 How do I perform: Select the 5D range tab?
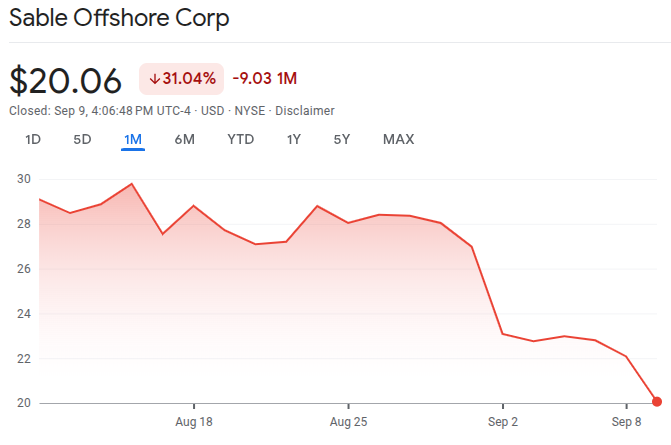pyautogui.click(x=82, y=139)
